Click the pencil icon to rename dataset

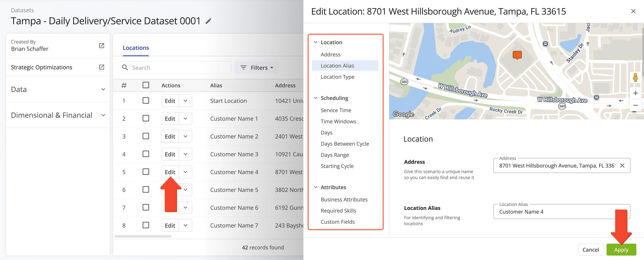point(208,21)
